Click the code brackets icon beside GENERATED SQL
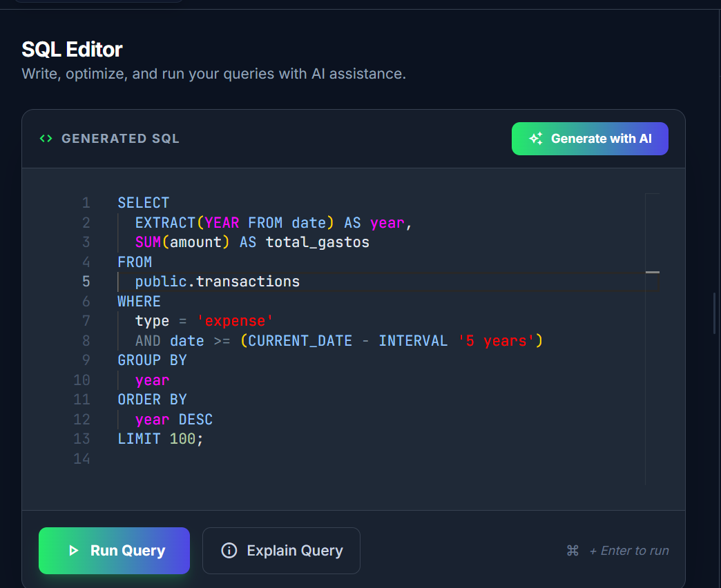721x588 pixels. tap(46, 139)
